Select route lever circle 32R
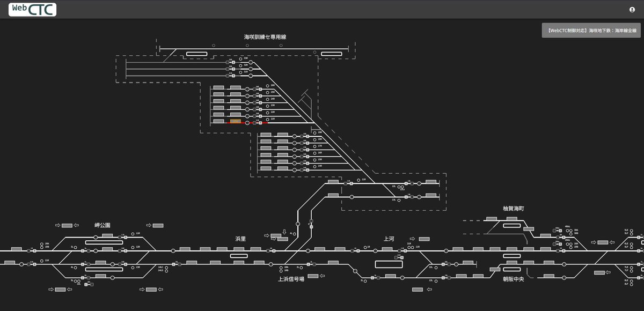 pos(240,65)
